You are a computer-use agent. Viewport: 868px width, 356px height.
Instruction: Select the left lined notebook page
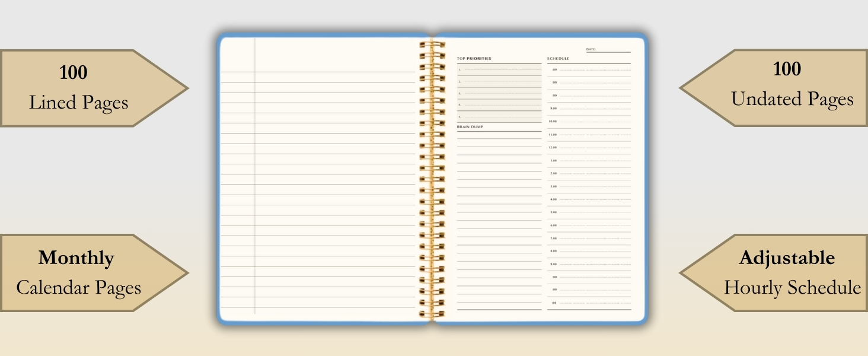(x=320, y=178)
